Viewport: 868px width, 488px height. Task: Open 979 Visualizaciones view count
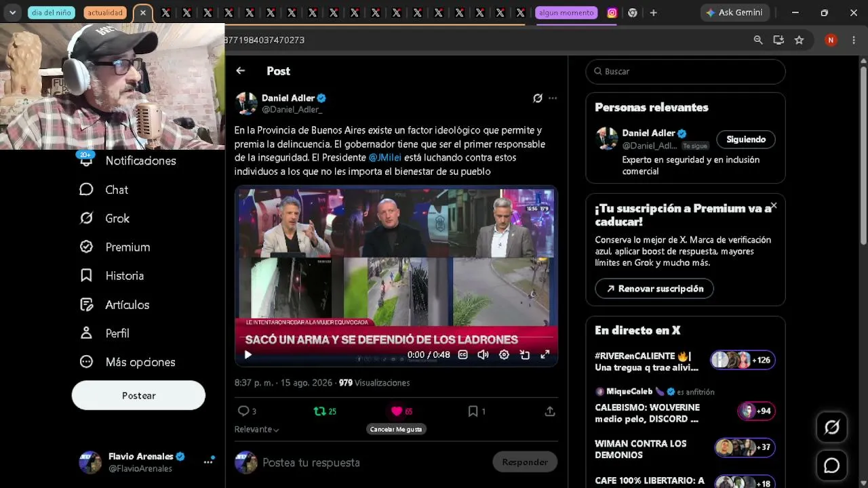coord(374,383)
